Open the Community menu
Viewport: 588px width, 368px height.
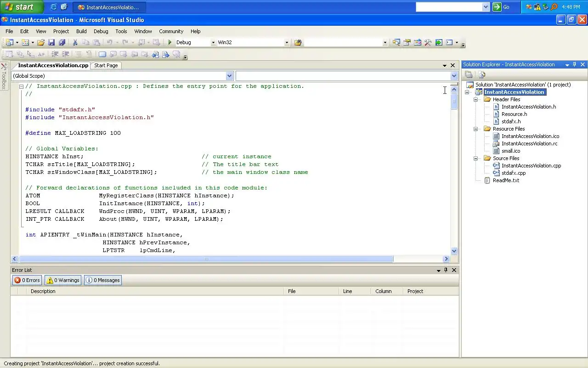(x=171, y=31)
